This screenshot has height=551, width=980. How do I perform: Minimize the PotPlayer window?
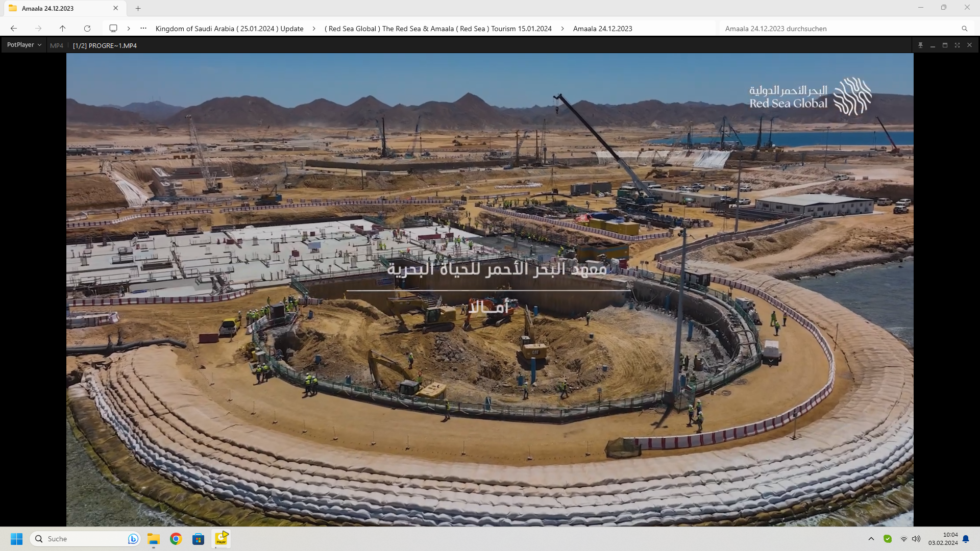coord(933,45)
